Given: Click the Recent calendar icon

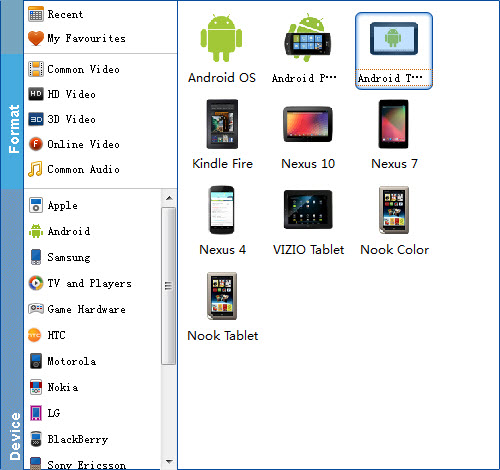Looking at the screenshot, I should 36,14.
